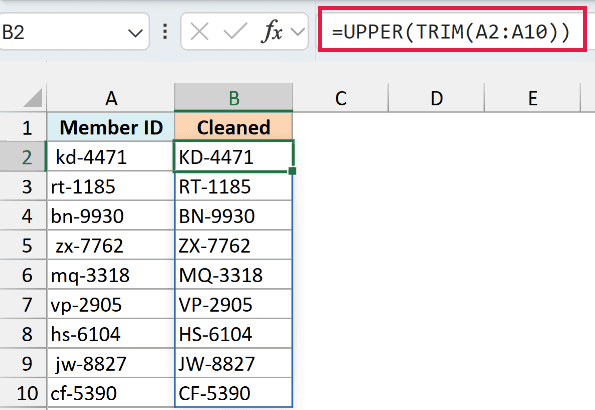595x410 pixels.
Task: Select cell showing VP-2905
Action: pos(233,304)
